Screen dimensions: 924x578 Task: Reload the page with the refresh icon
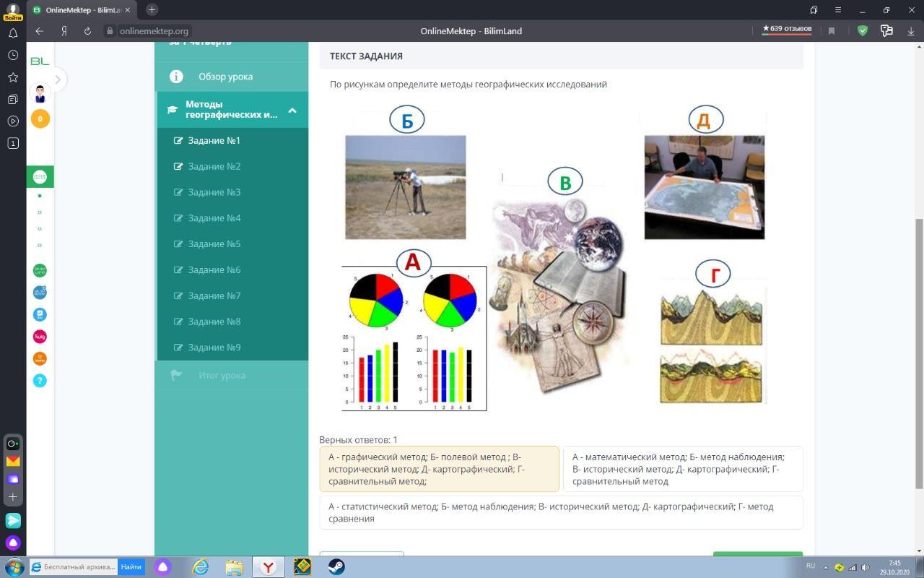[x=87, y=31]
